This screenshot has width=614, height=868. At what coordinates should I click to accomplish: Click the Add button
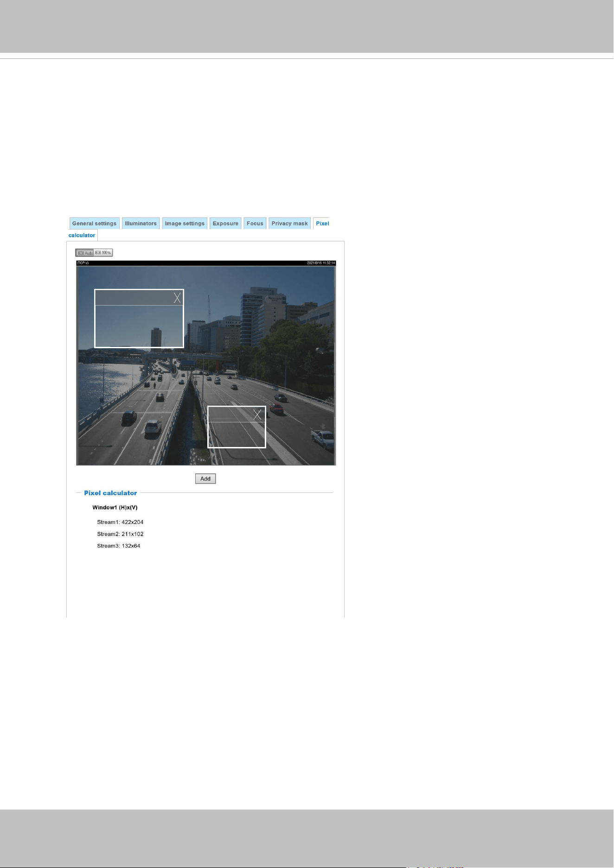tap(205, 479)
